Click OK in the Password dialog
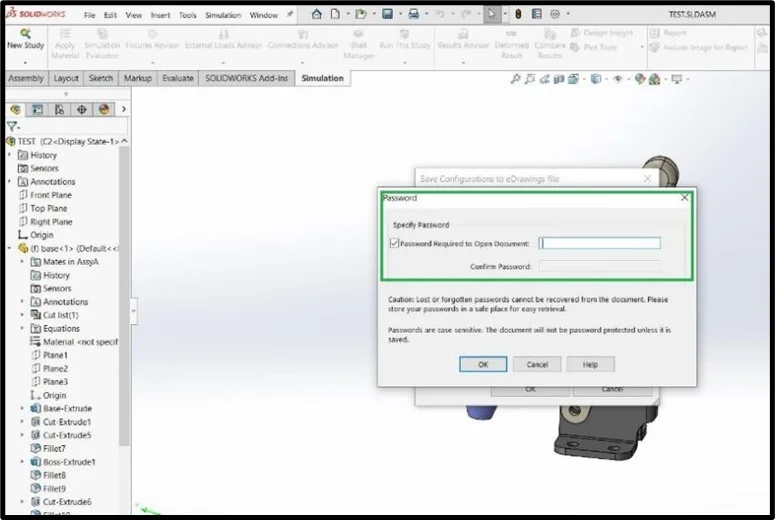The image size is (775, 520). click(x=483, y=364)
